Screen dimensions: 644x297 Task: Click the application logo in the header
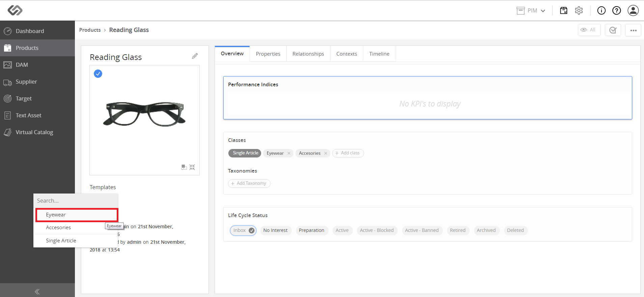point(15,10)
